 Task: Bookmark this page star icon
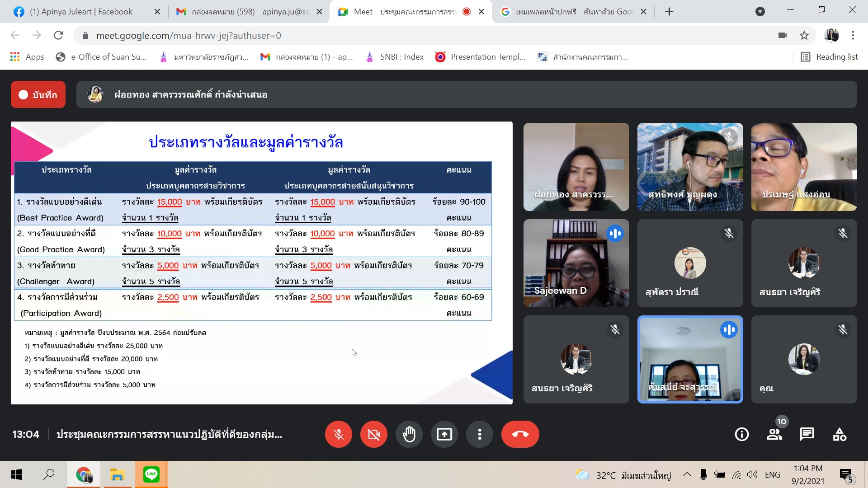click(x=804, y=35)
